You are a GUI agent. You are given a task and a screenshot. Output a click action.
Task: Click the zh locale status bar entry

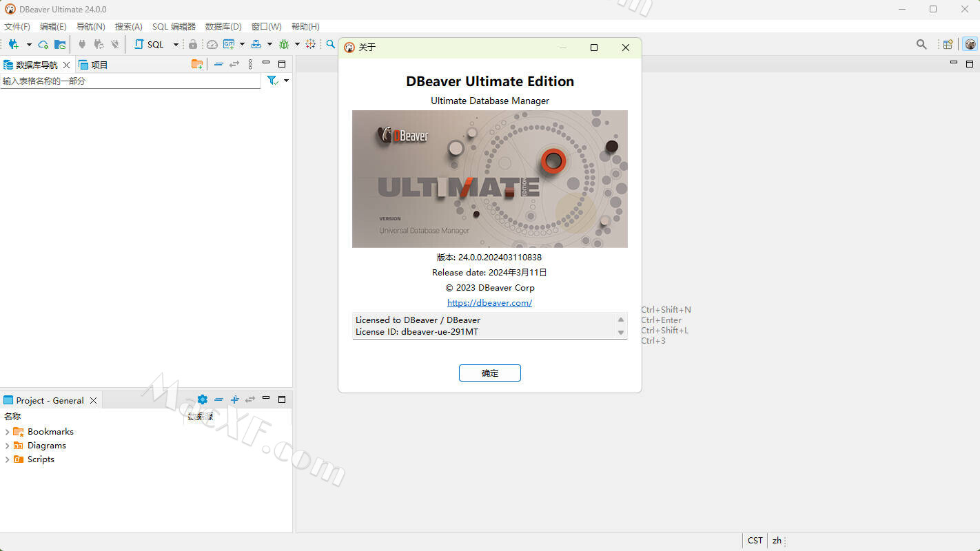click(x=777, y=541)
